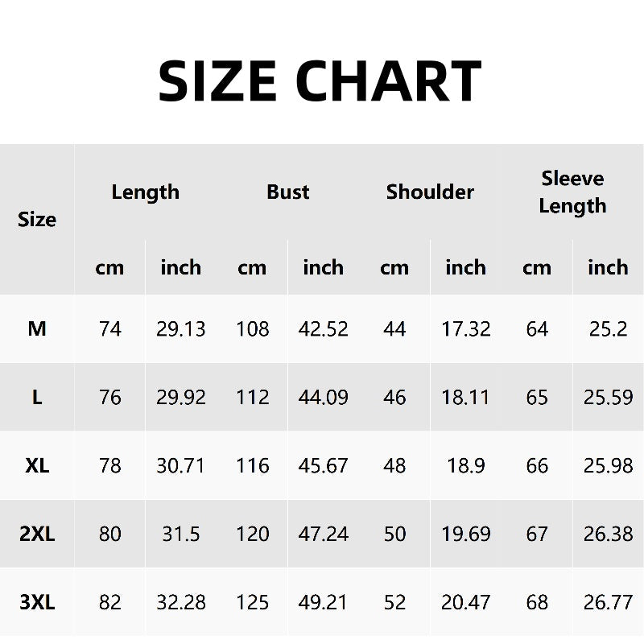This screenshot has height=644, width=644.
Task: Click the Sleeve Length column header
Action: click(572, 192)
